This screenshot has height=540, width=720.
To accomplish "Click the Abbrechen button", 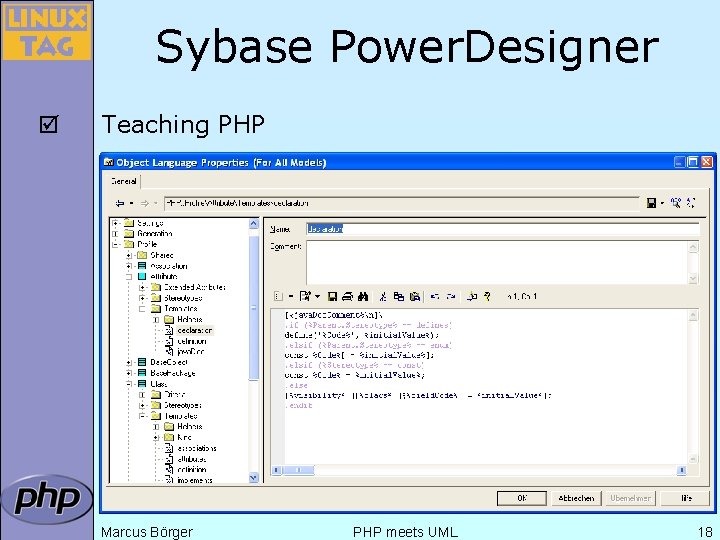I will [576, 498].
